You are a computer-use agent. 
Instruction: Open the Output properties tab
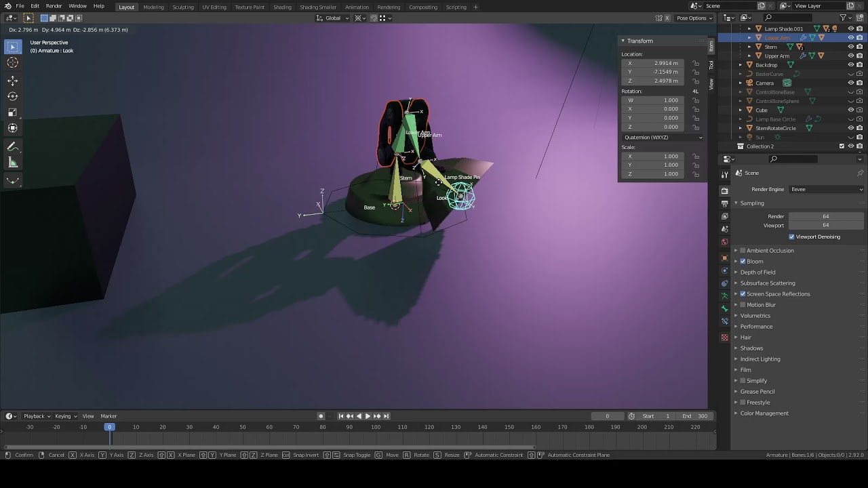pos(724,203)
